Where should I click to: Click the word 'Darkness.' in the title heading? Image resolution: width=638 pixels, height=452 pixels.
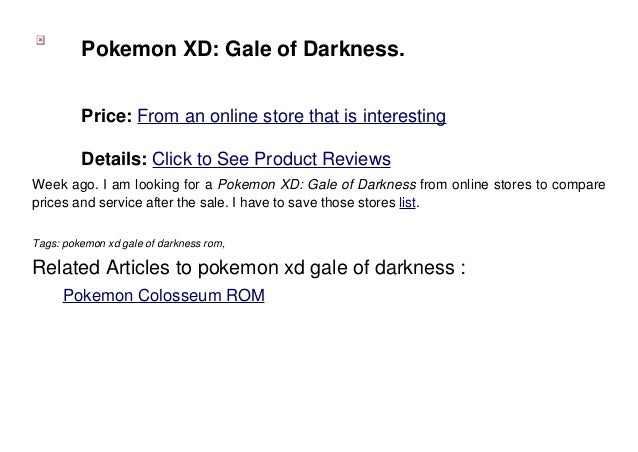[x=354, y=49]
